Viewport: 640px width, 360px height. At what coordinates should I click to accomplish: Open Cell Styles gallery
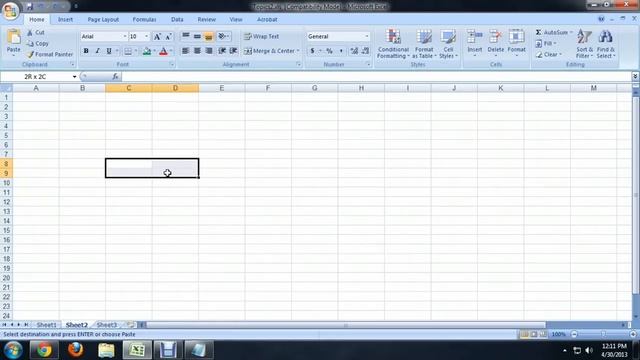point(448,44)
